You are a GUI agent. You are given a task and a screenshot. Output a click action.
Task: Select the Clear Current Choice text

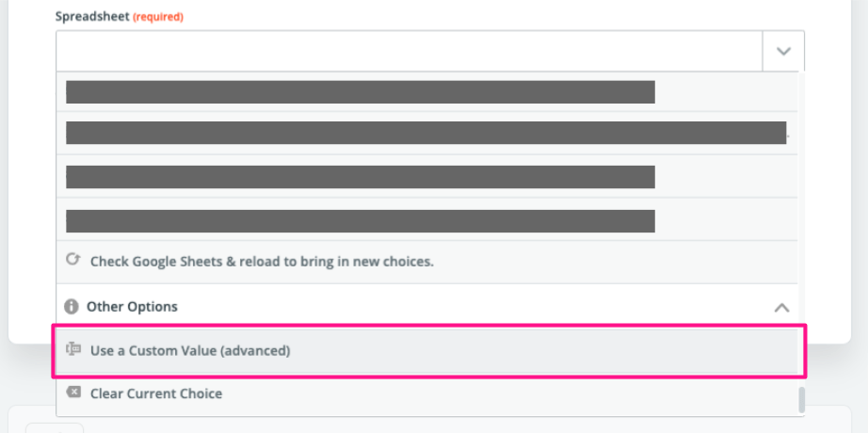coord(156,393)
